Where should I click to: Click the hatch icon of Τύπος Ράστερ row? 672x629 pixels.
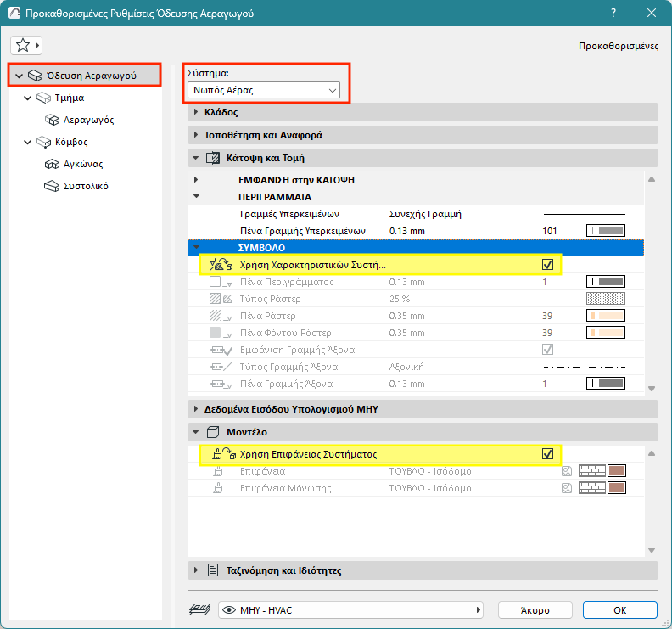tap(221, 299)
